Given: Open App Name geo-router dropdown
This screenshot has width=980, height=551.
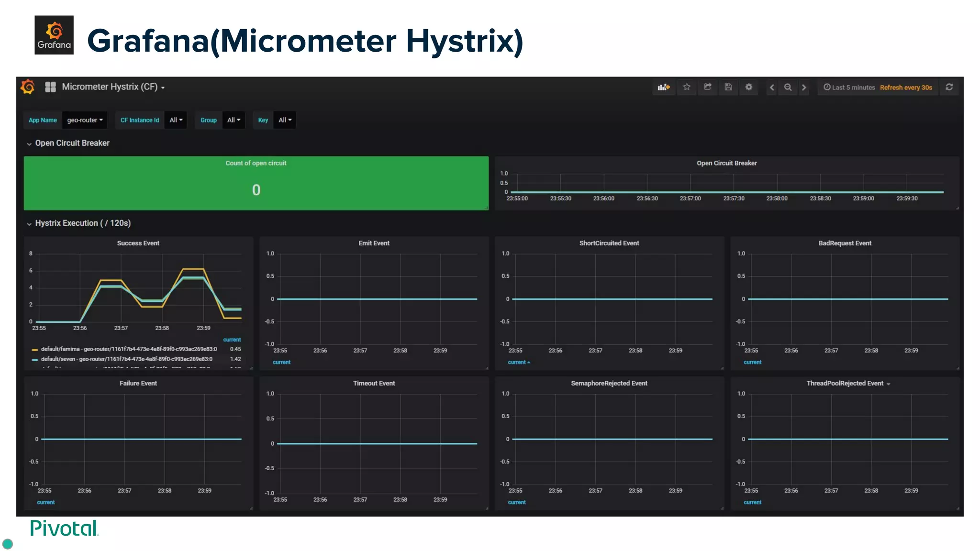Looking at the screenshot, I should tap(85, 120).
